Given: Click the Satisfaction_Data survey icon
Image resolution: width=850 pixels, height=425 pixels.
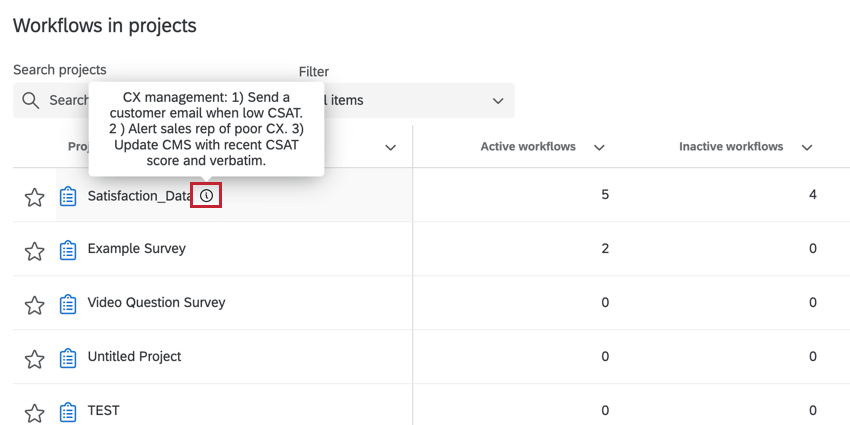Looking at the screenshot, I should pos(67,196).
